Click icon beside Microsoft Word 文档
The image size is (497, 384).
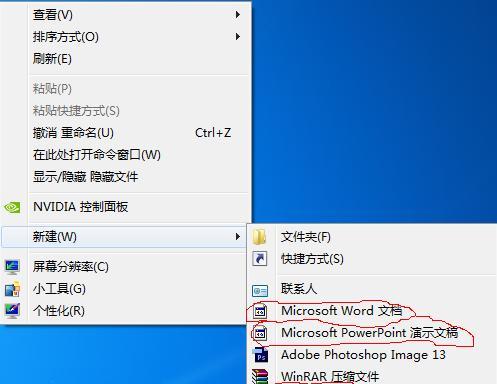point(260,311)
